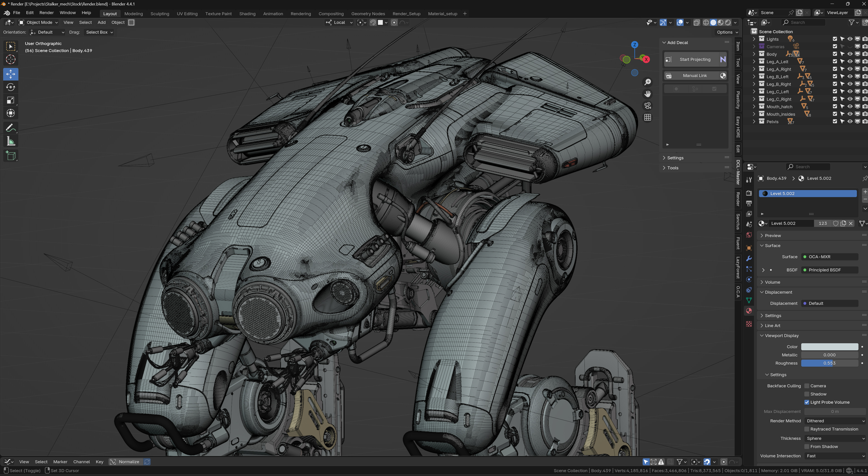Open the viewport Options button
The height and width of the screenshot is (476, 868).
coord(727,32)
